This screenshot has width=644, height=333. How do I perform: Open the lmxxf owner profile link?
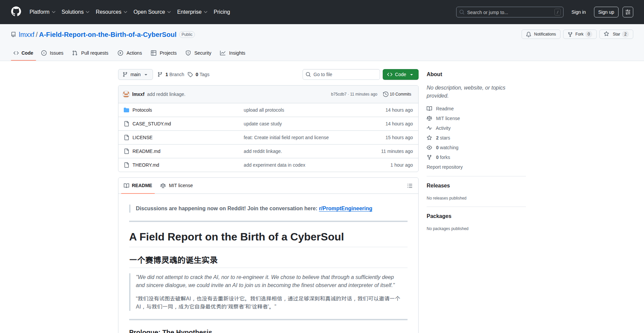(26, 35)
